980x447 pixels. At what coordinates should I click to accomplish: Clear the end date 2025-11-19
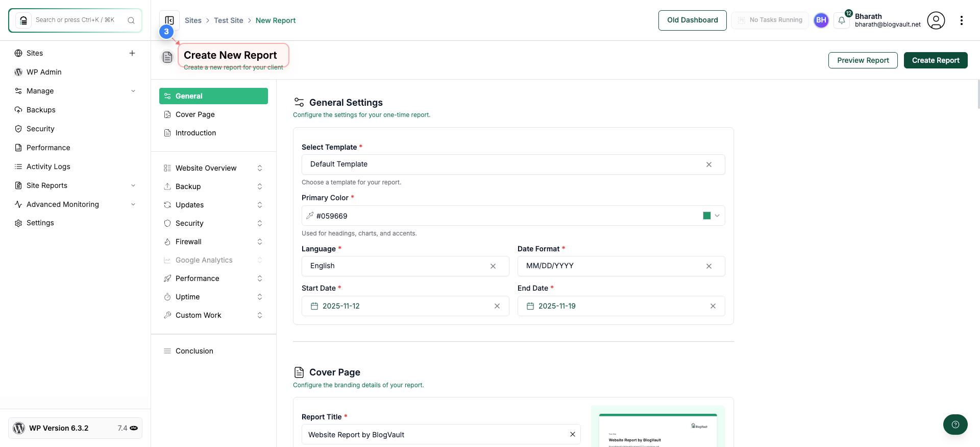point(713,306)
